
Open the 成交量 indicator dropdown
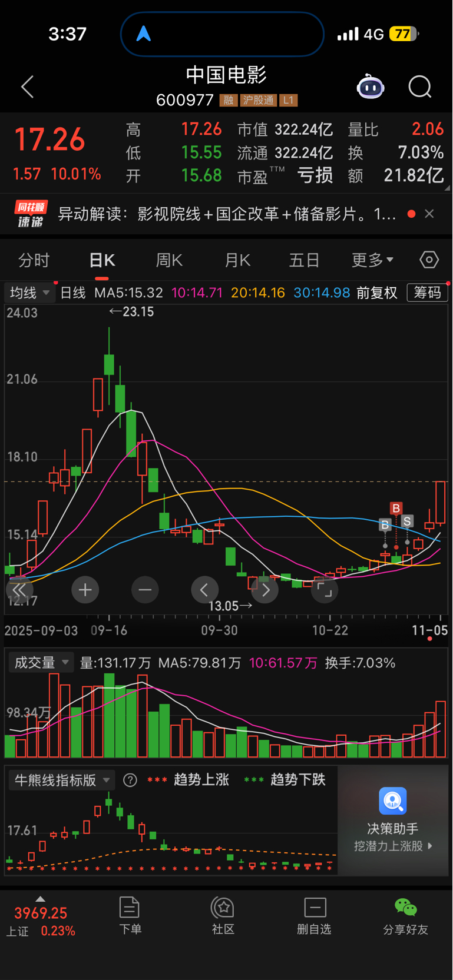point(41,663)
